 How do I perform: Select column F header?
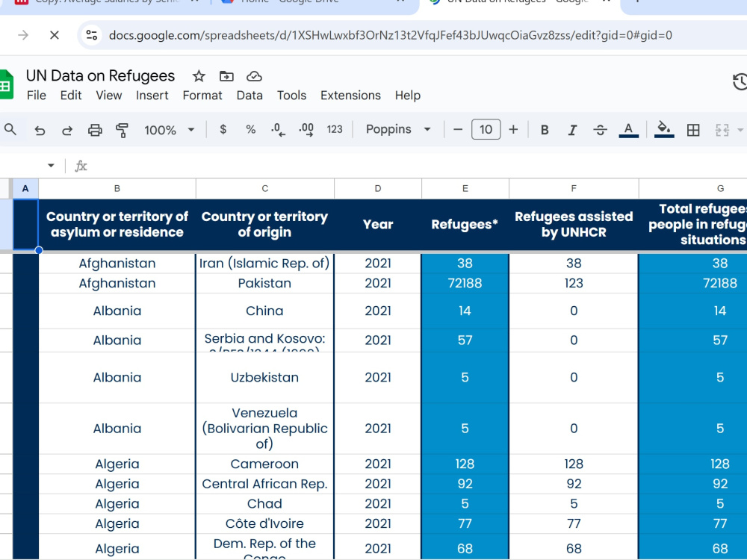pyautogui.click(x=574, y=189)
